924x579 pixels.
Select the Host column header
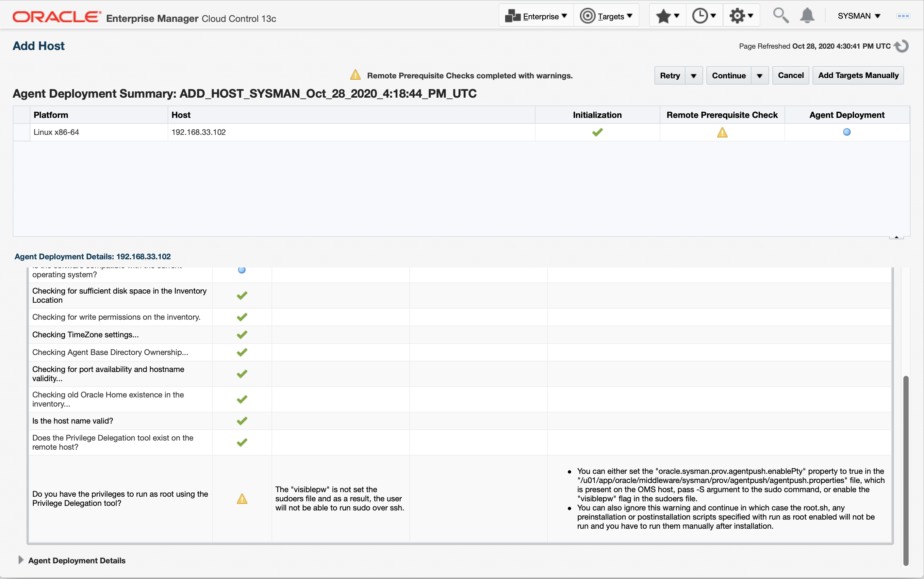point(351,115)
